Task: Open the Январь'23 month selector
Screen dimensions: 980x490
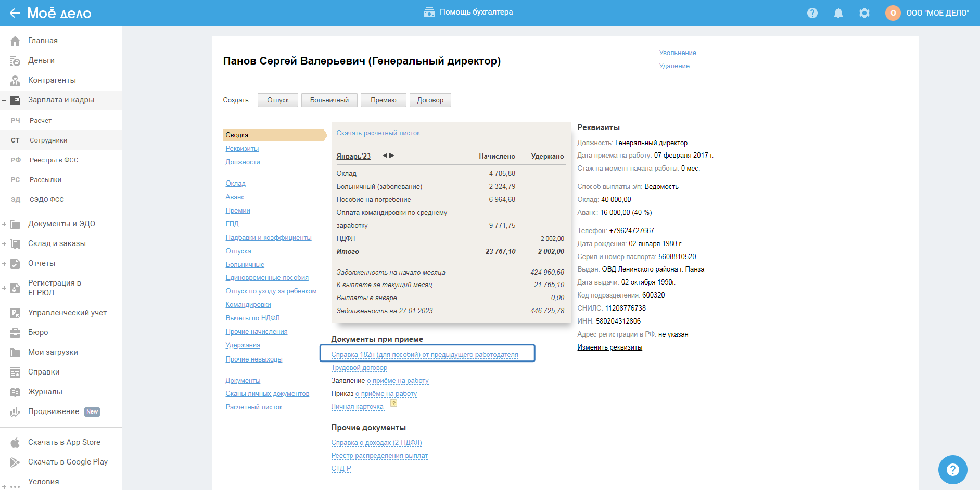Action: 353,157
